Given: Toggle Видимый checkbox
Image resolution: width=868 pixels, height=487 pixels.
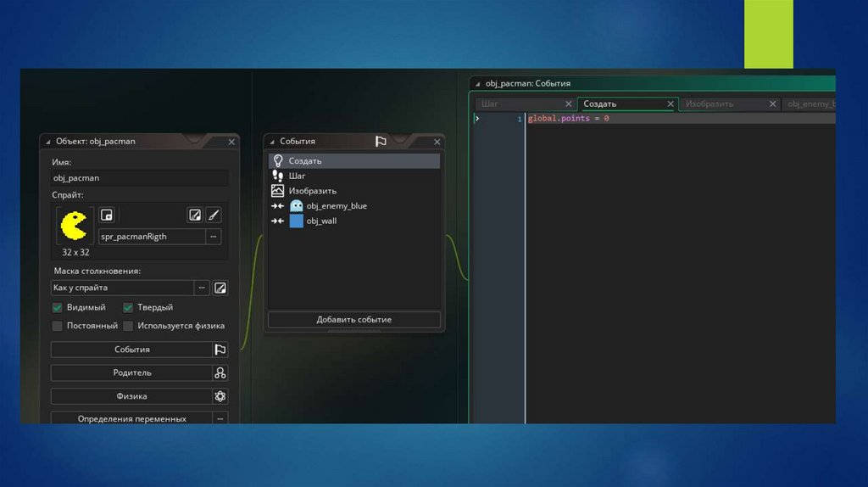Looking at the screenshot, I should click(57, 307).
